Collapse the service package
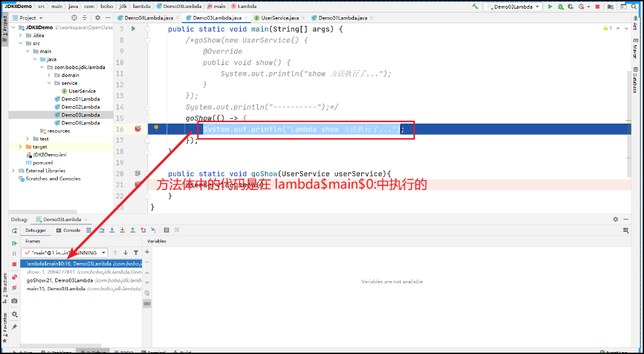 (49, 83)
